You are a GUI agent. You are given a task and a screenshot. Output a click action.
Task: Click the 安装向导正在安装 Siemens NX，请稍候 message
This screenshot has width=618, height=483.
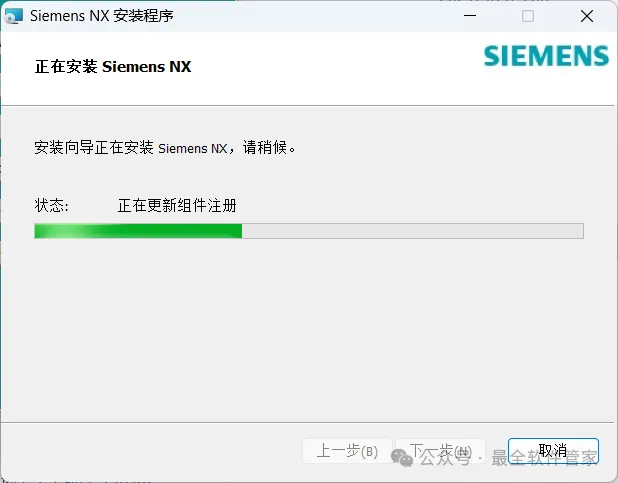165,147
